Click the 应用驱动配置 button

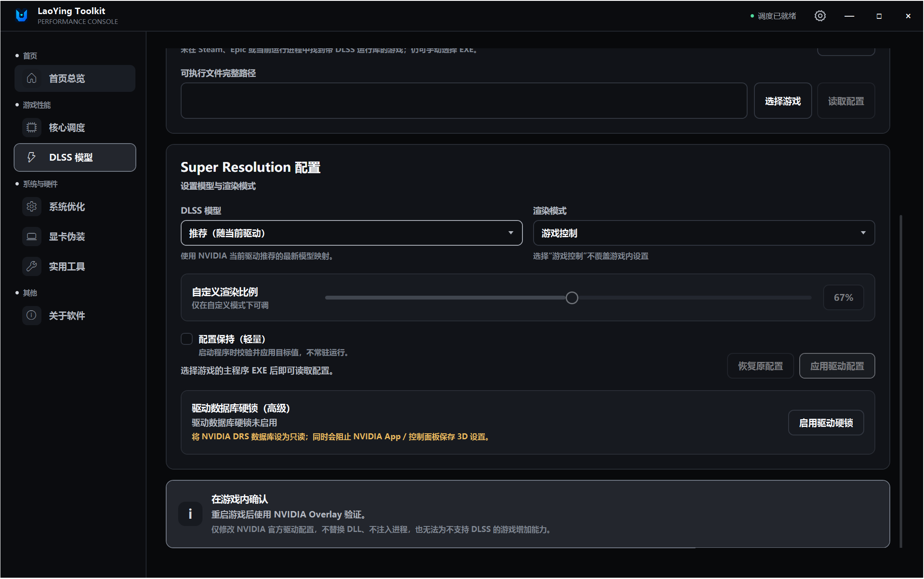(837, 366)
